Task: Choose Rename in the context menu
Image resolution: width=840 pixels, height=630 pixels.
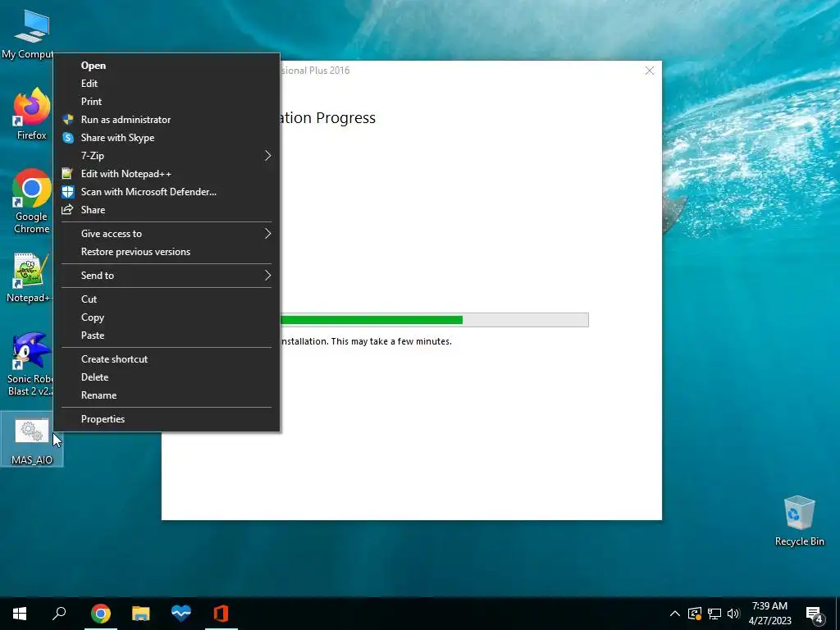Action: point(167,395)
